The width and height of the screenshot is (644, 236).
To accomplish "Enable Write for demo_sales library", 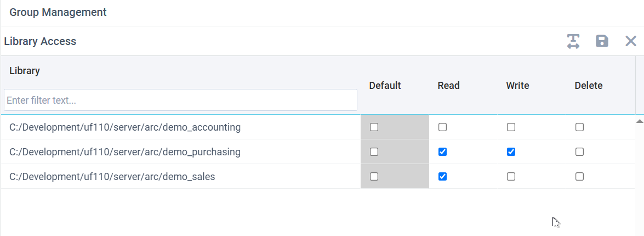I will coord(511,177).
